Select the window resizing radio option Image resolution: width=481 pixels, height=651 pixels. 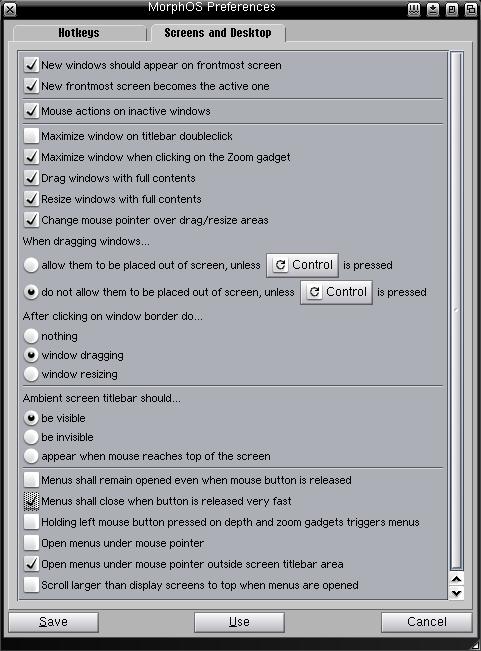tap(31, 374)
